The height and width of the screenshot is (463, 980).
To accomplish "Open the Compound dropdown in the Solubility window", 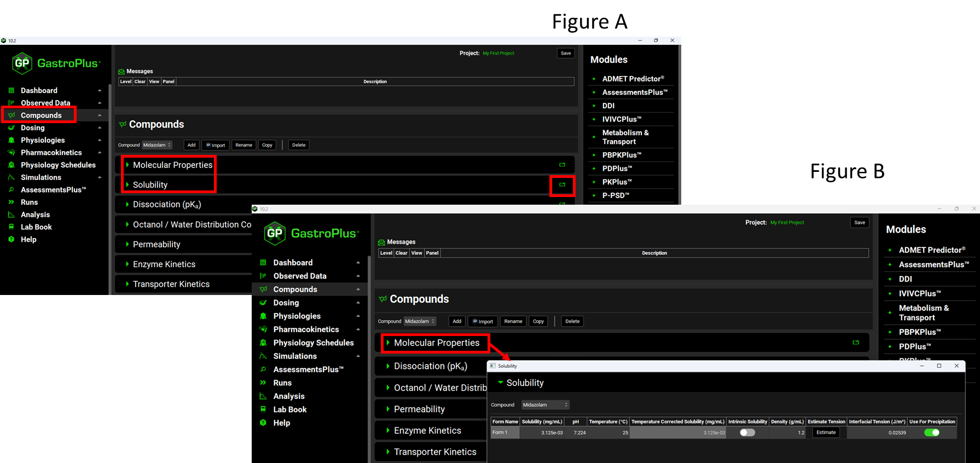I will coord(545,405).
